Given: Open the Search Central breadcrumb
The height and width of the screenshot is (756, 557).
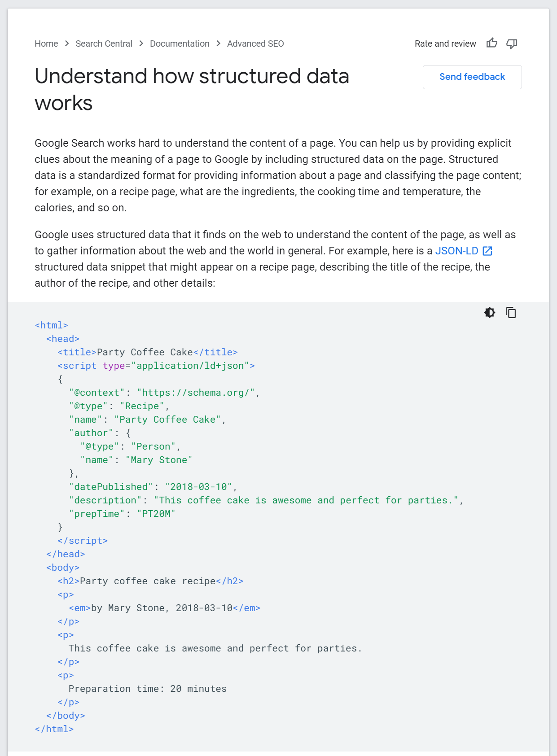Looking at the screenshot, I should point(104,44).
